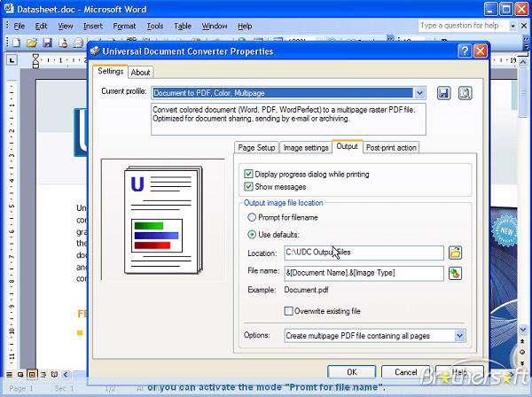Select the Use defaults radio button
The height and width of the screenshot is (397, 532).
point(252,234)
